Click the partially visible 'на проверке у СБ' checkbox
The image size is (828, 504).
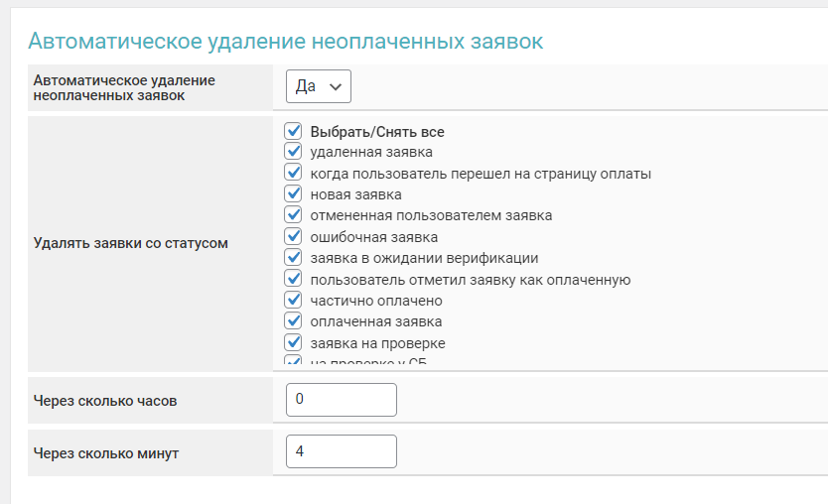pos(293,361)
